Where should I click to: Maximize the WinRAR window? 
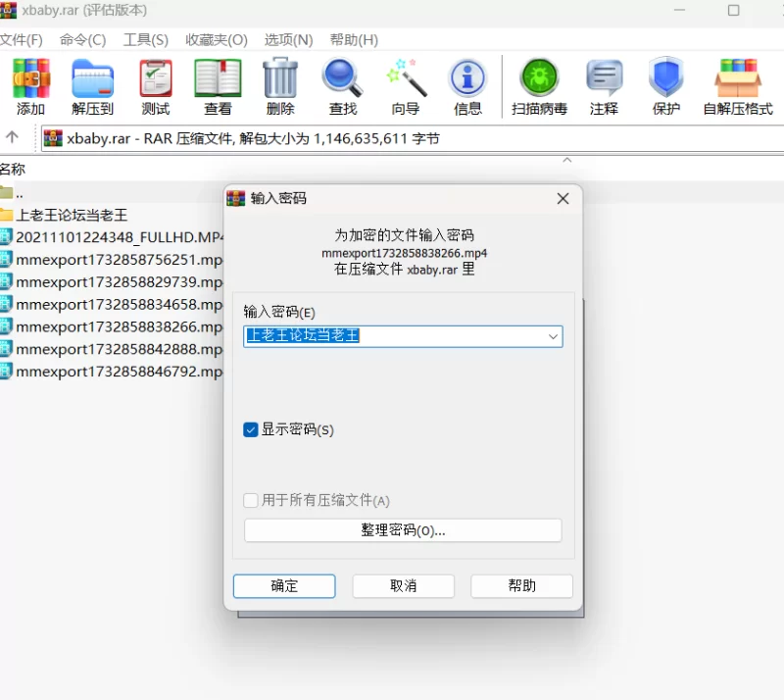pos(733,10)
